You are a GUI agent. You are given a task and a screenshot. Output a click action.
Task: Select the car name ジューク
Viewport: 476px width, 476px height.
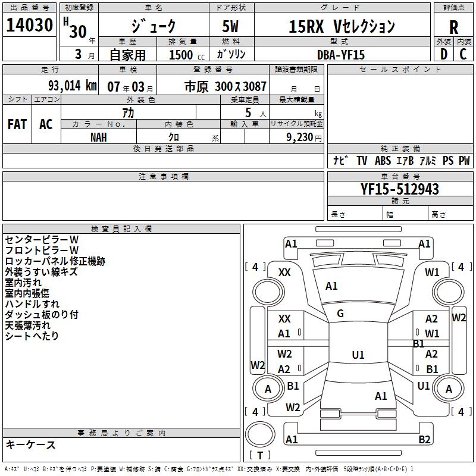click(154, 26)
